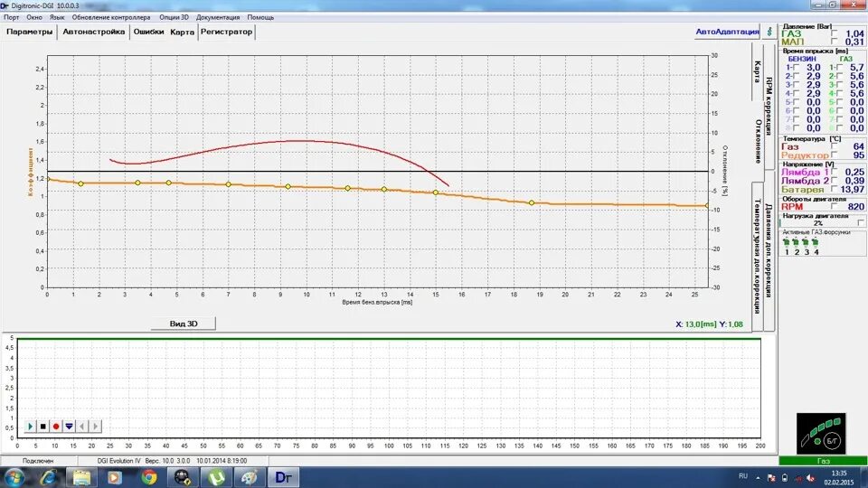Open uTorrent from the taskbar
Screen dimensions: 868x488
[x=216, y=477]
